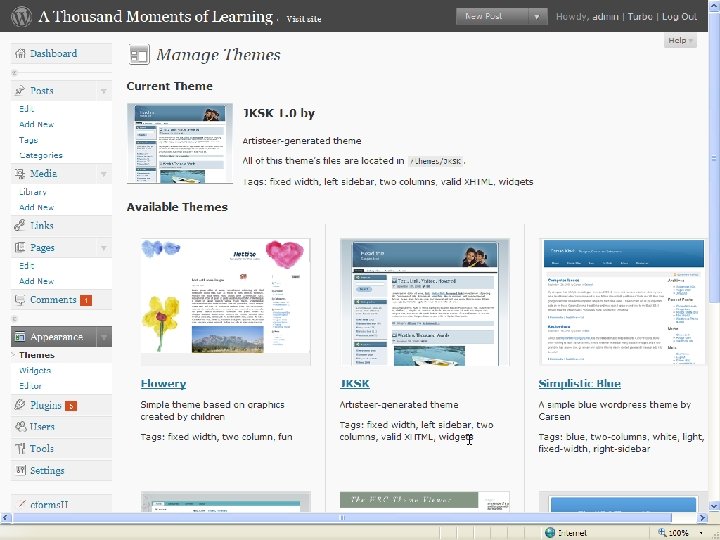Image resolution: width=720 pixels, height=540 pixels.
Task: Collapse the Pages menu arrow
Action: [x=104, y=248]
